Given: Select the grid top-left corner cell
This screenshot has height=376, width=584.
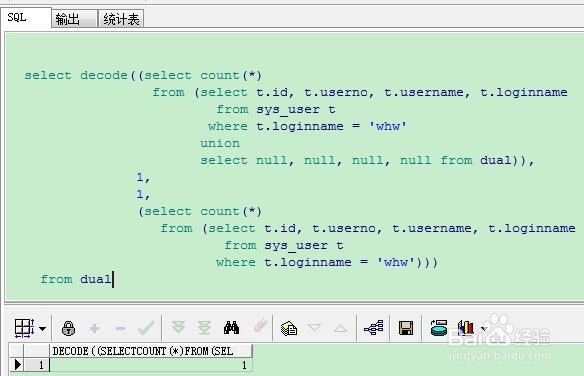Looking at the screenshot, I should tap(17, 351).
